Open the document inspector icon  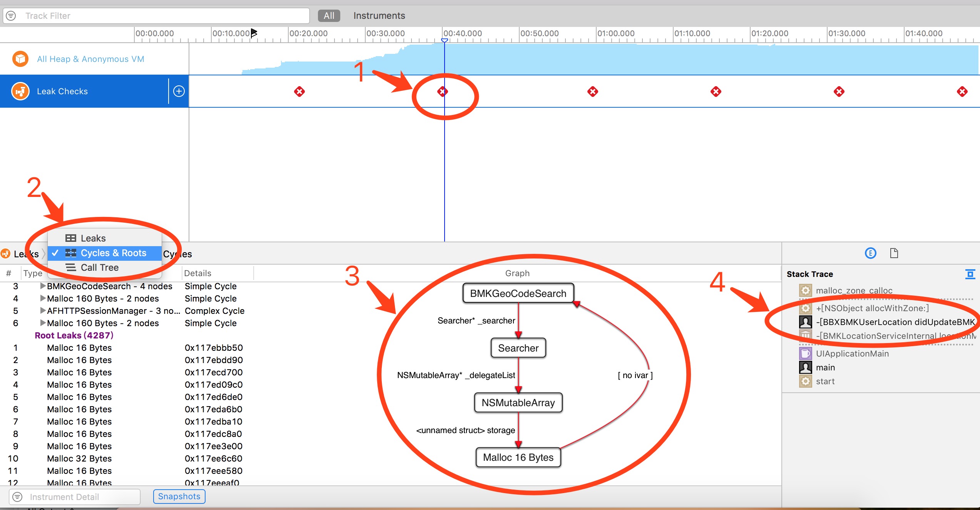894,253
